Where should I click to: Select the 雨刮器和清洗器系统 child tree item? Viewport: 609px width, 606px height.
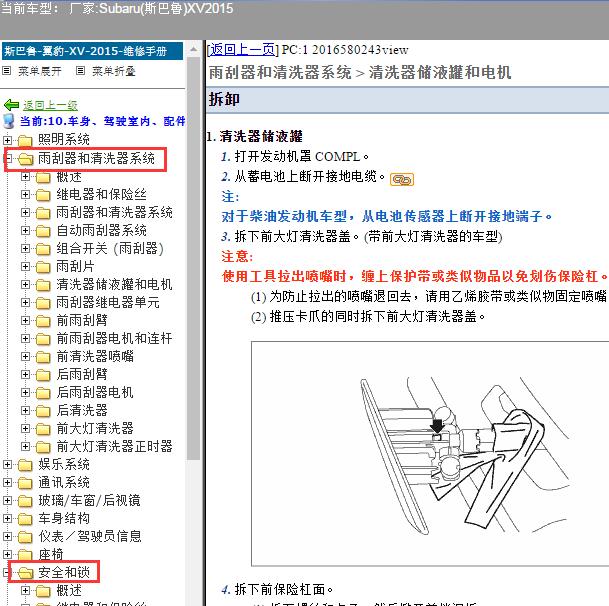point(114,212)
